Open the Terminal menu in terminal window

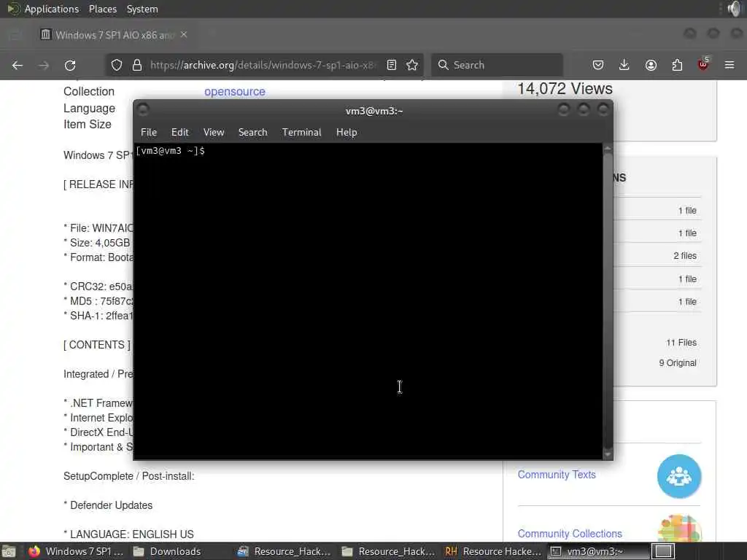[x=301, y=133]
